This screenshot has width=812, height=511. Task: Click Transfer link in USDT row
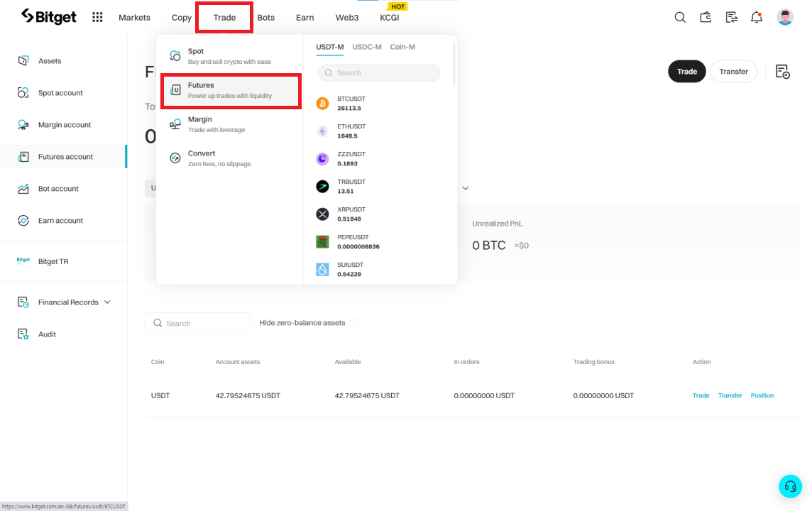tap(730, 395)
